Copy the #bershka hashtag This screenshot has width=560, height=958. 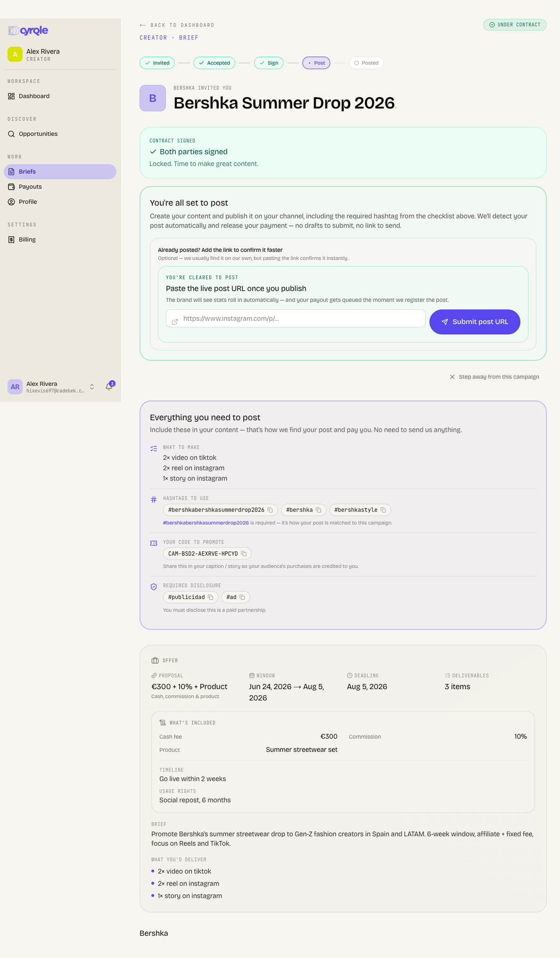tap(319, 510)
